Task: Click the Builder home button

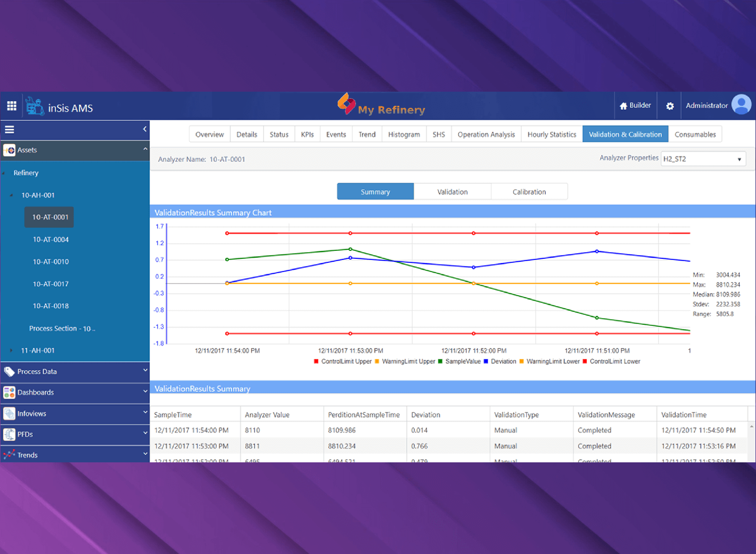Action: click(x=635, y=106)
